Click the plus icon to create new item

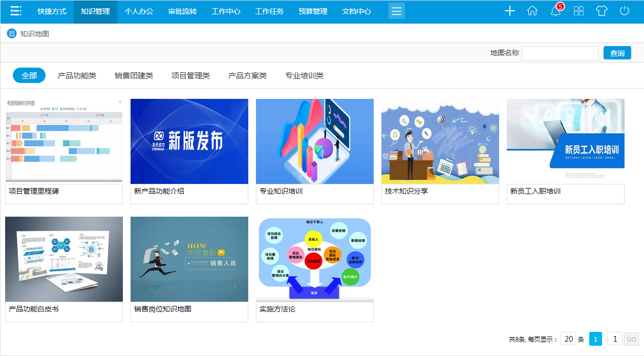(509, 11)
